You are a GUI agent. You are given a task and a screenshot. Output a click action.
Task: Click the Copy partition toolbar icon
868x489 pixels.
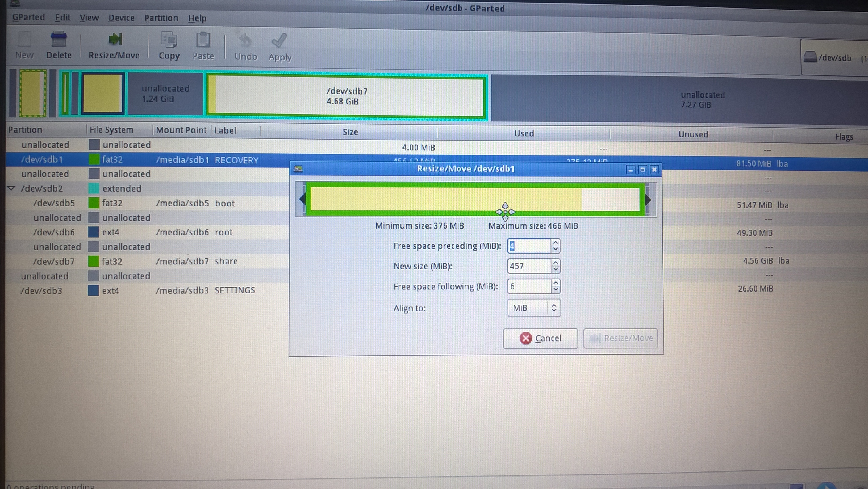(x=169, y=40)
